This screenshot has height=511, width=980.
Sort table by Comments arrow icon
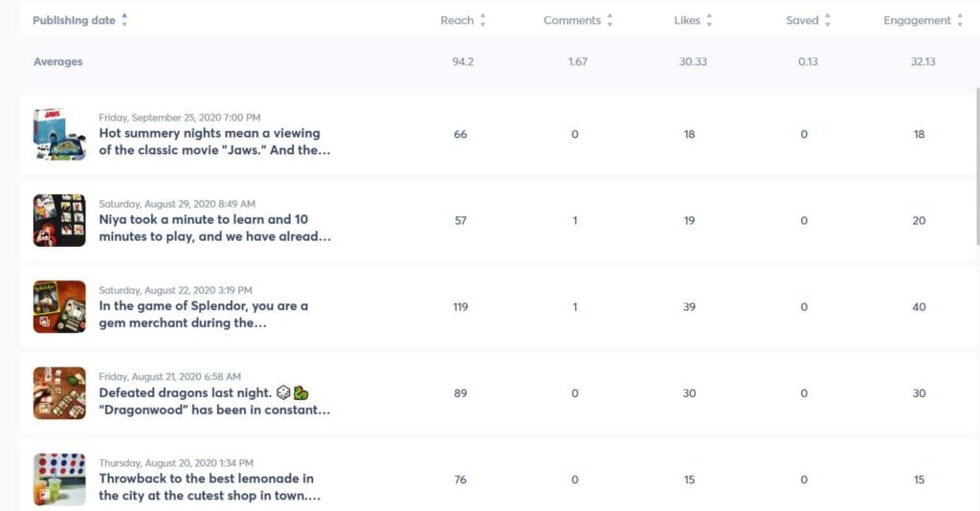[x=610, y=20]
